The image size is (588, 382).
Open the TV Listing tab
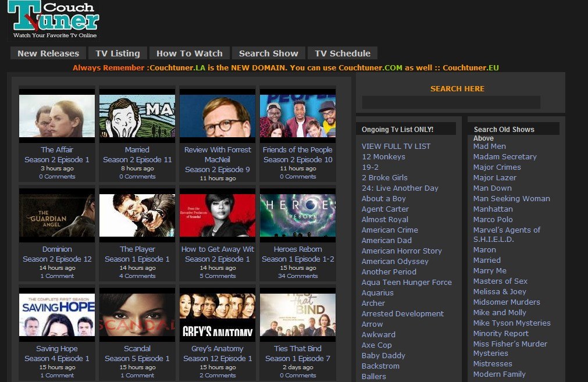[x=117, y=53]
